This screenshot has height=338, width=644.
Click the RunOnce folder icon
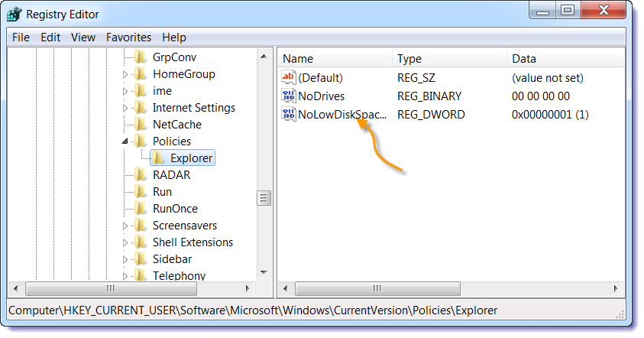pos(141,209)
